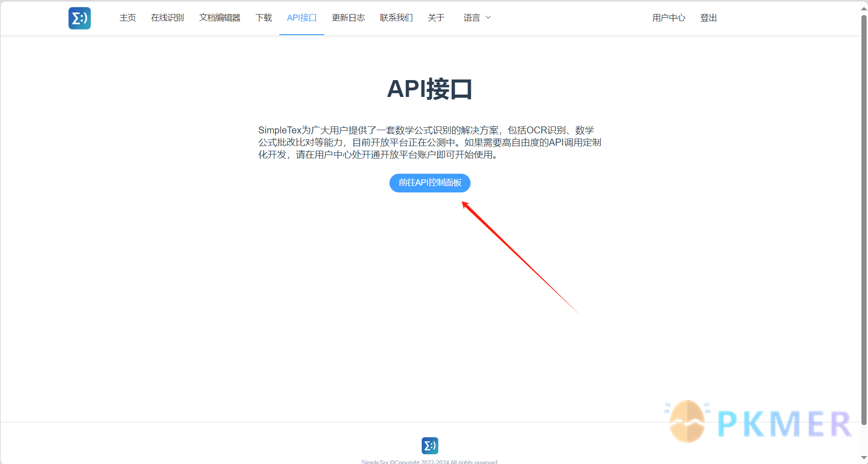Open 联系我们 page

tap(396, 18)
